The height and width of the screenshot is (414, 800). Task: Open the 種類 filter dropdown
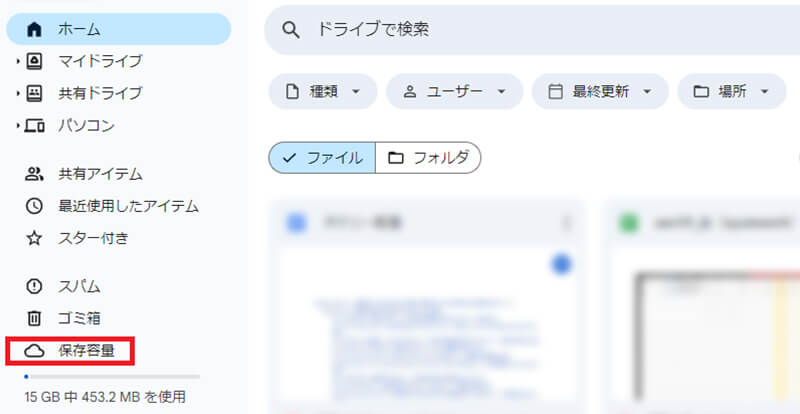323,92
